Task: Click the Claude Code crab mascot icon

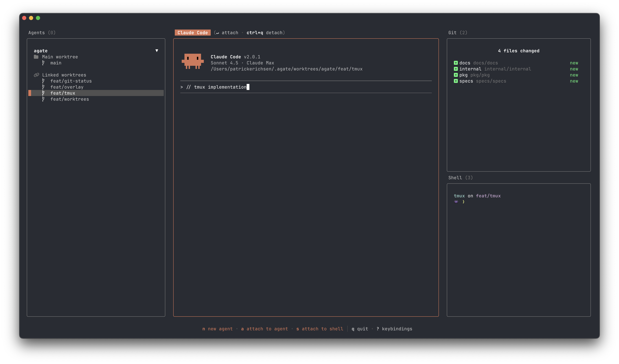Action: click(193, 61)
